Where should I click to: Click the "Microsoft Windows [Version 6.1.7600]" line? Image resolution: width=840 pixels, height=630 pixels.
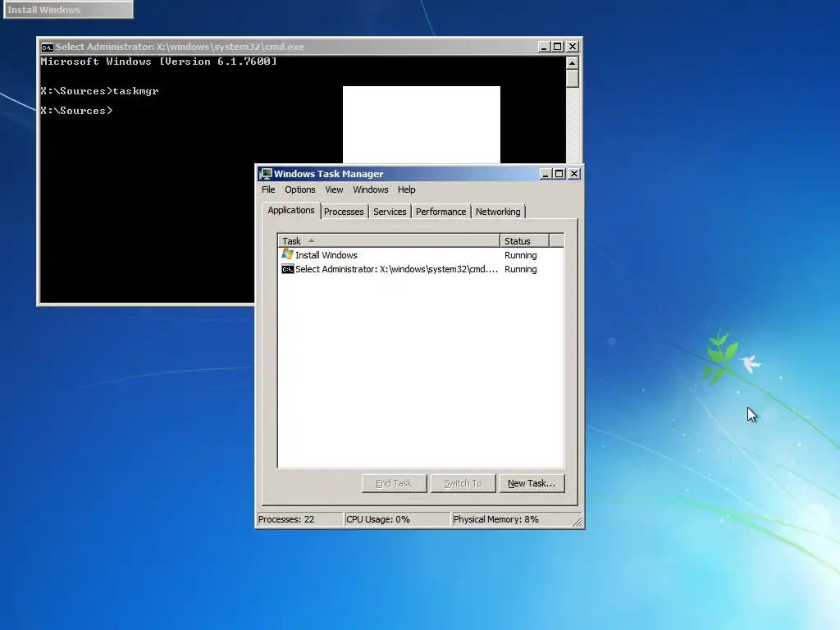[x=159, y=62]
